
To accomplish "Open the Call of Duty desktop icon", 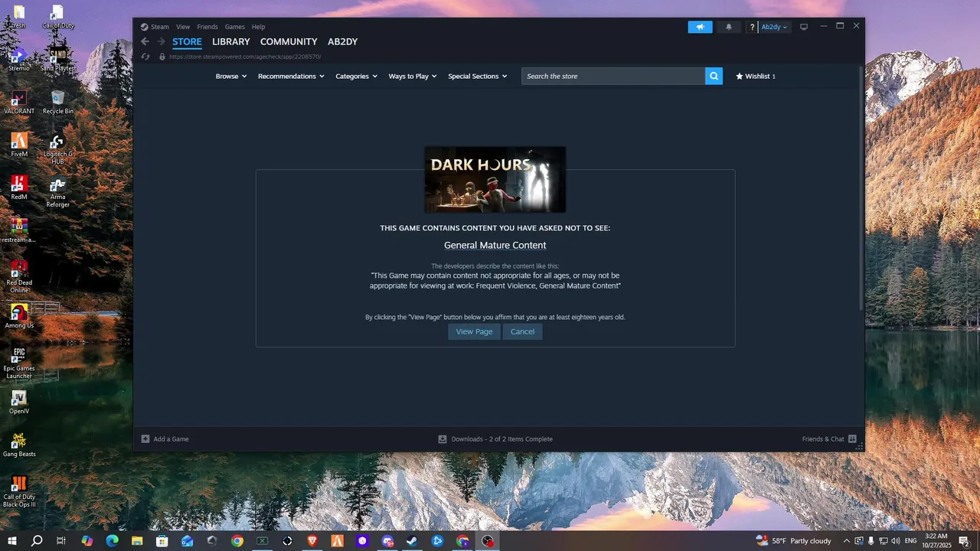I will pos(57,17).
